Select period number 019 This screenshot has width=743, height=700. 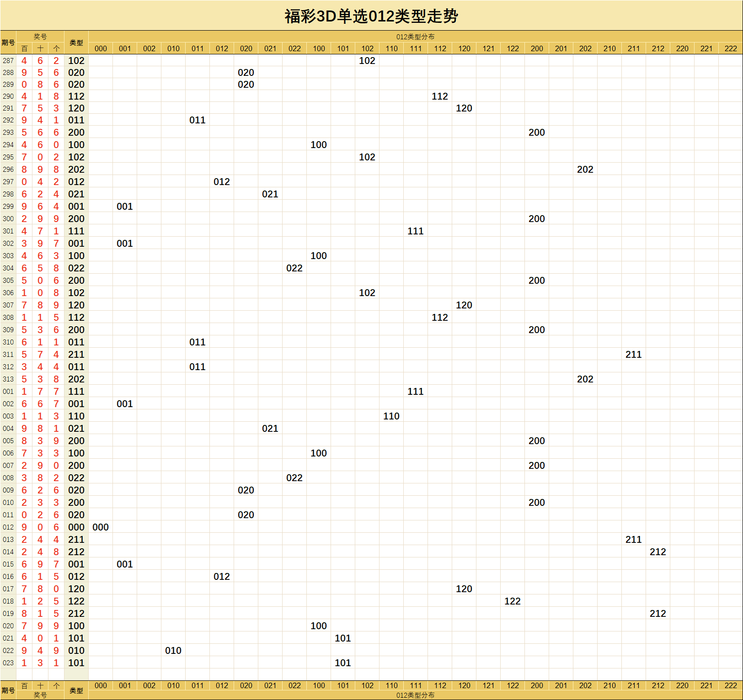tap(8, 613)
